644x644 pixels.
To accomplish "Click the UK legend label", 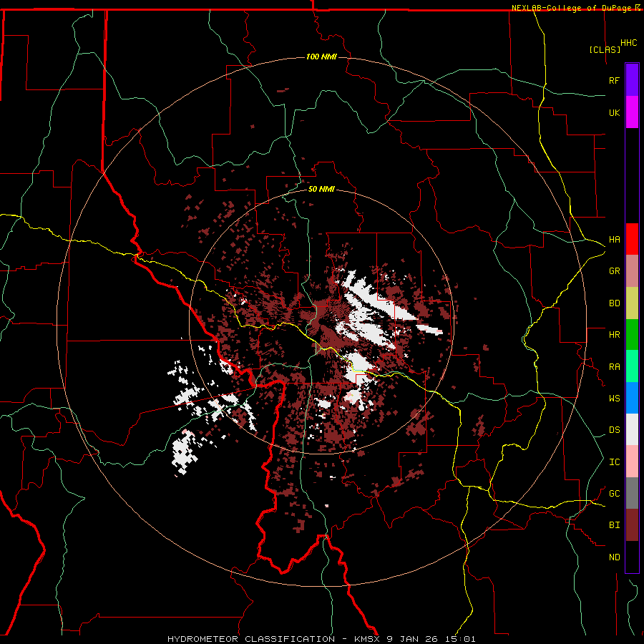I will (x=614, y=112).
